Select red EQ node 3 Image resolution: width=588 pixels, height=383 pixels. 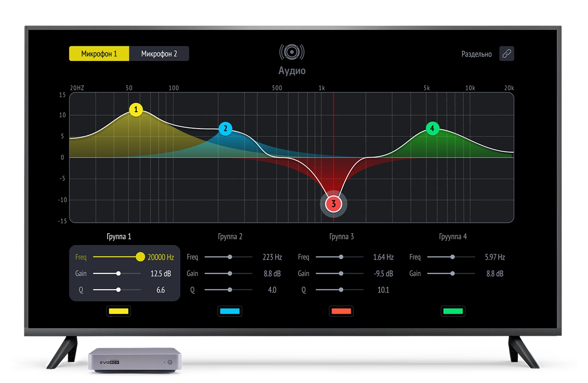333,204
